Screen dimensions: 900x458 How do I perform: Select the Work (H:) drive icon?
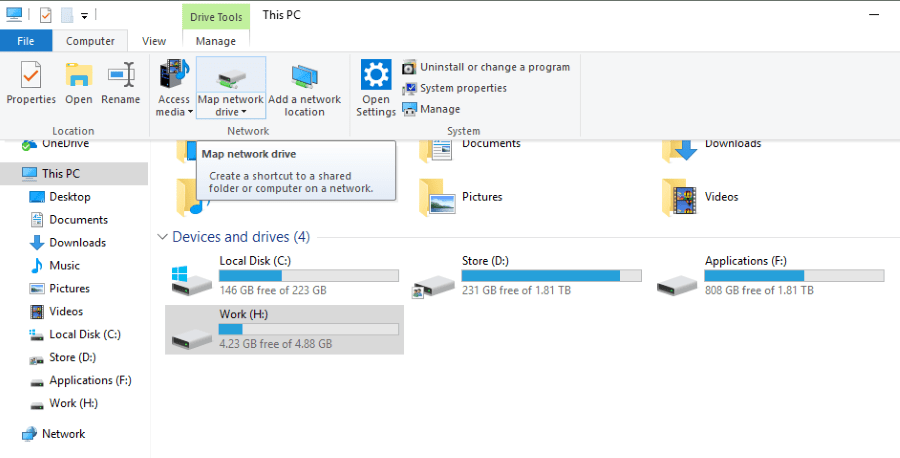(x=192, y=339)
